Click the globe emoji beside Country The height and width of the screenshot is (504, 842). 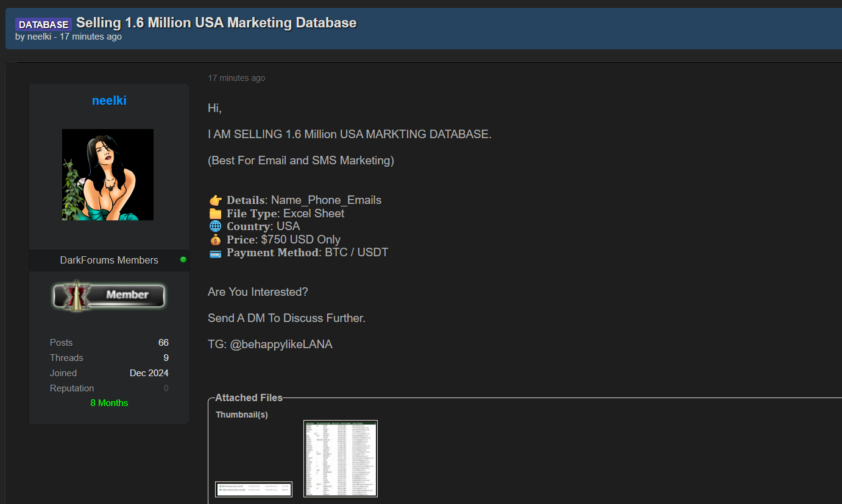point(216,226)
